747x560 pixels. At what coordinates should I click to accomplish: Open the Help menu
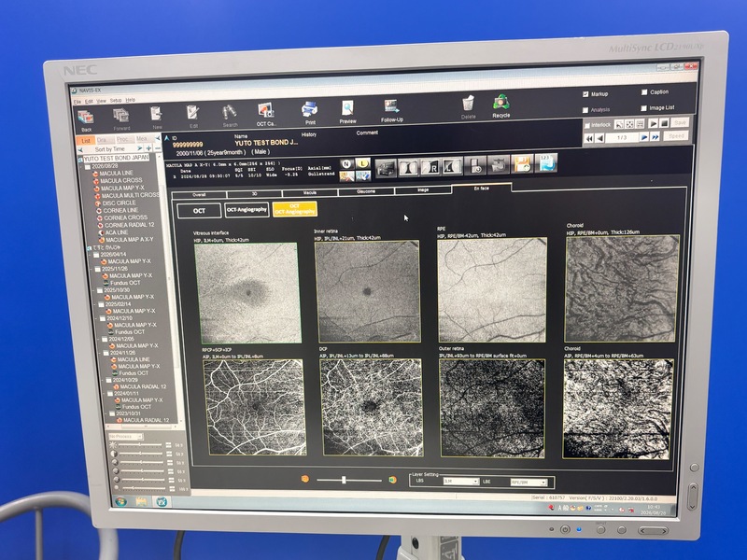(x=130, y=100)
